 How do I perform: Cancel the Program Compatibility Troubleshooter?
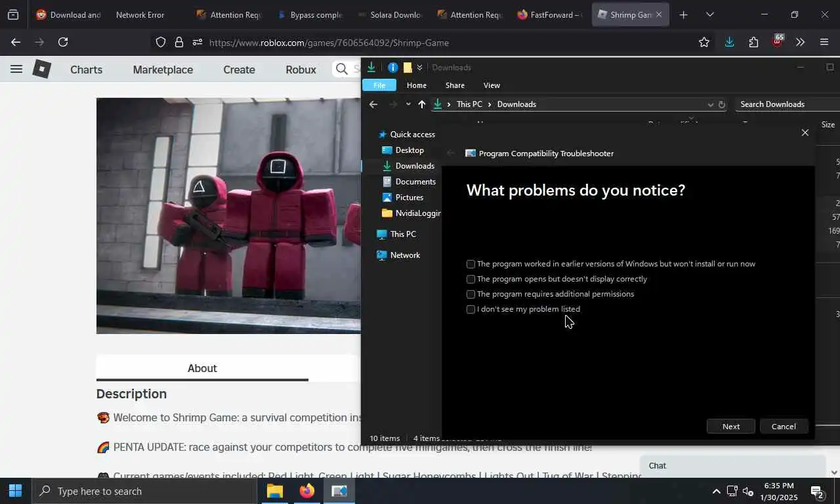[x=784, y=426]
